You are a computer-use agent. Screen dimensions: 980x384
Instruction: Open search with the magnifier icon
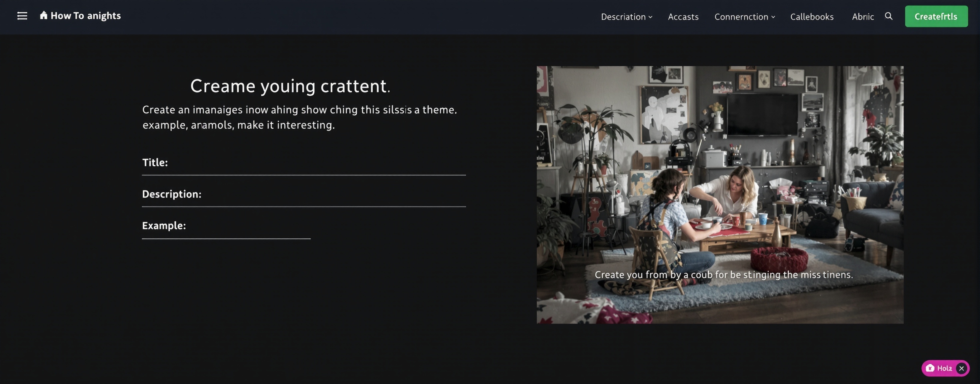coord(889,16)
